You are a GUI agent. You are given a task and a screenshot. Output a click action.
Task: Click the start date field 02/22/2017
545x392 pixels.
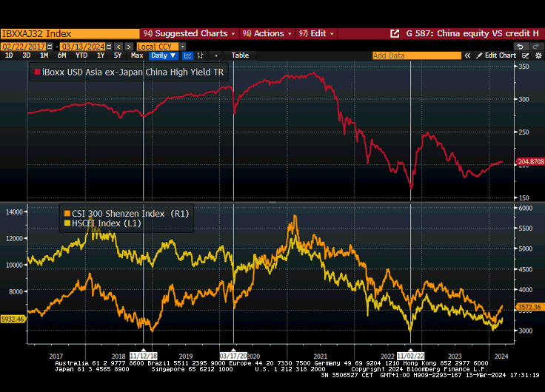pyautogui.click(x=24, y=47)
